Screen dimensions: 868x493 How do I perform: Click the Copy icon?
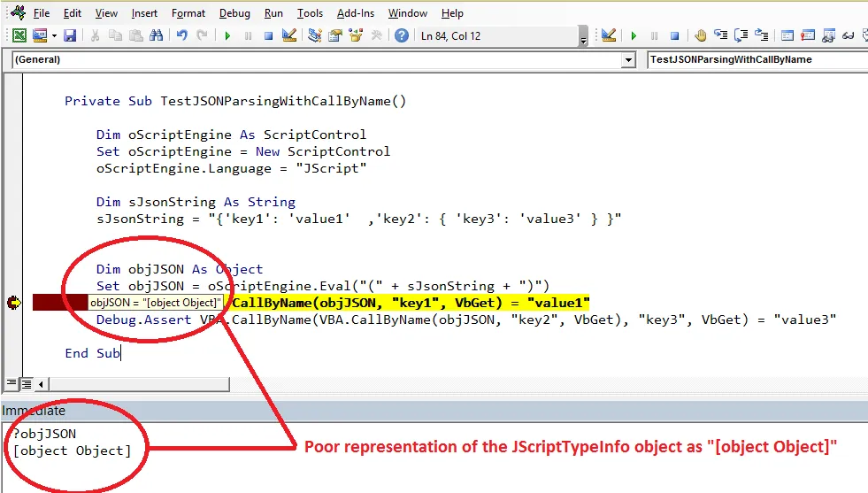pyautogui.click(x=115, y=36)
